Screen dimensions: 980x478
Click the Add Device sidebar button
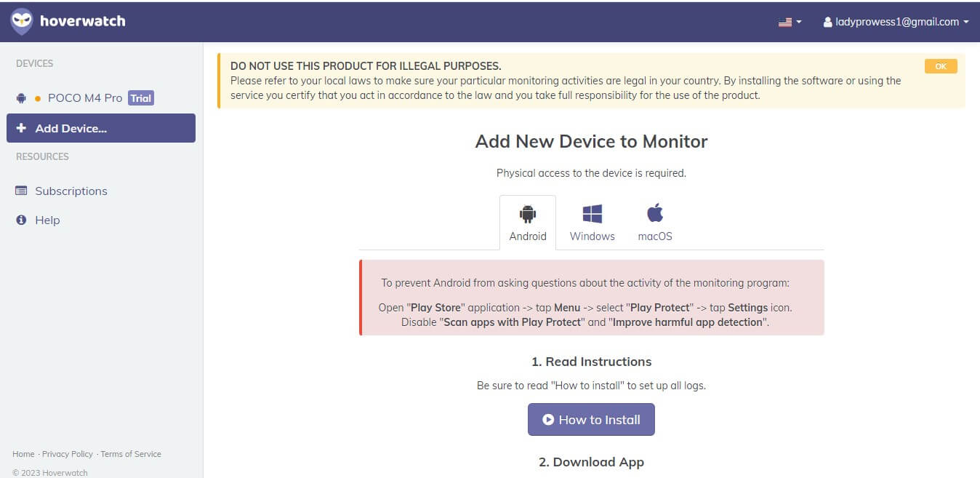click(x=101, y=128)
